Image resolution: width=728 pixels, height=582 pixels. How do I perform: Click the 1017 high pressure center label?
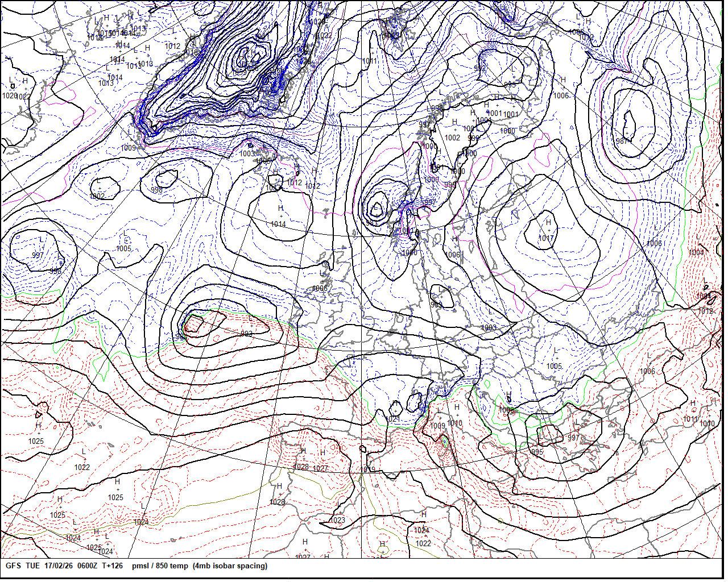[x=546, y=238]
